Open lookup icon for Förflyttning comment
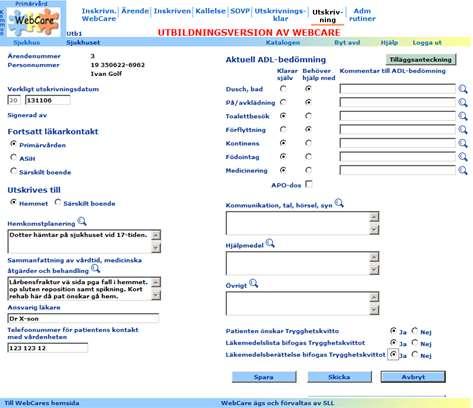This screenshot has height=408, width=473. [x=463, y=130]
